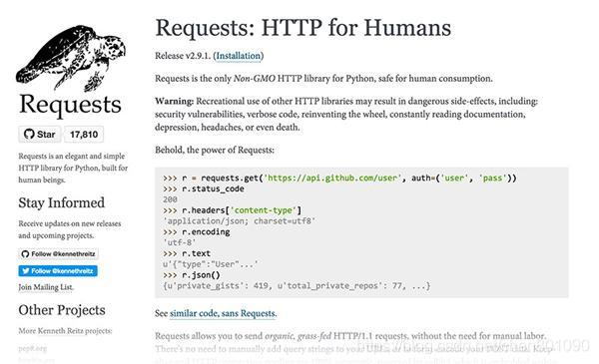This screenshot has height=364, width=599.
Task: Open the 17,810 stargazers count
Action: click(84, 135)
